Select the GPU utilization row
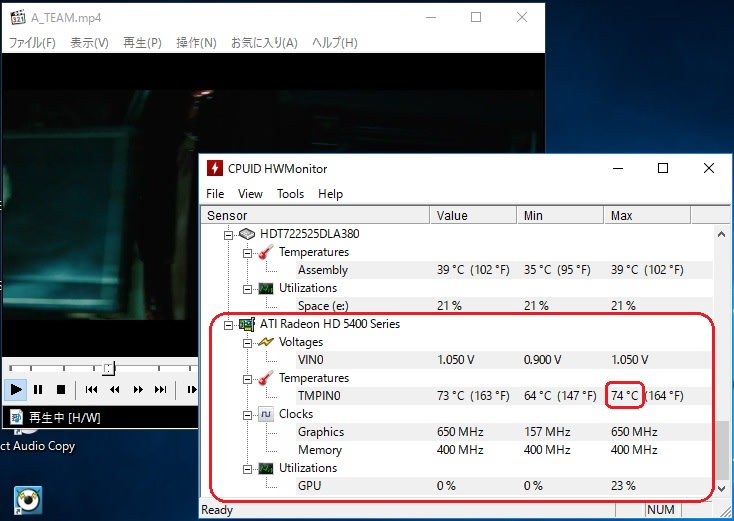The image size is (734, 521). click(x=505, y=485)
